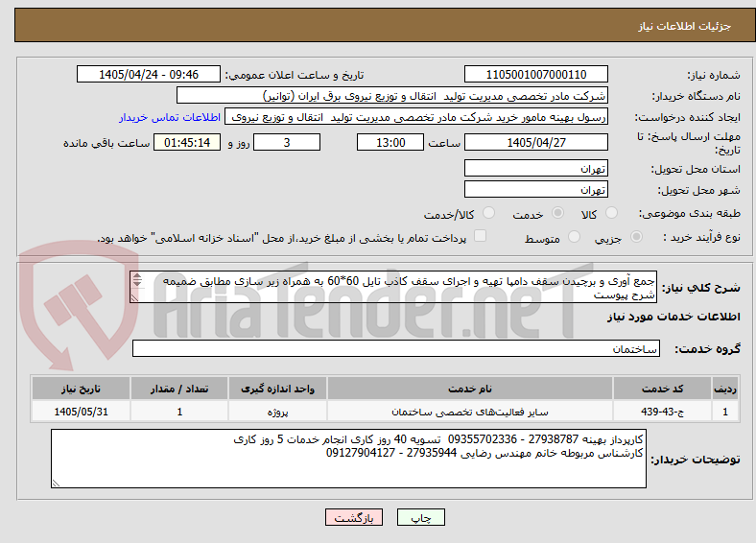Click the تاریخ نیاز column header
The height and width of the screenshot is (543, 756).
81,389
